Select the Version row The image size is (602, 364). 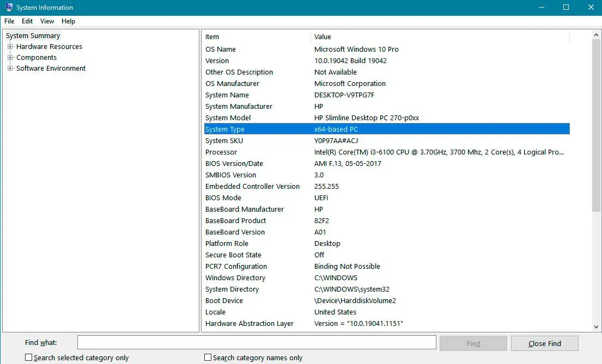pos(387,60)
